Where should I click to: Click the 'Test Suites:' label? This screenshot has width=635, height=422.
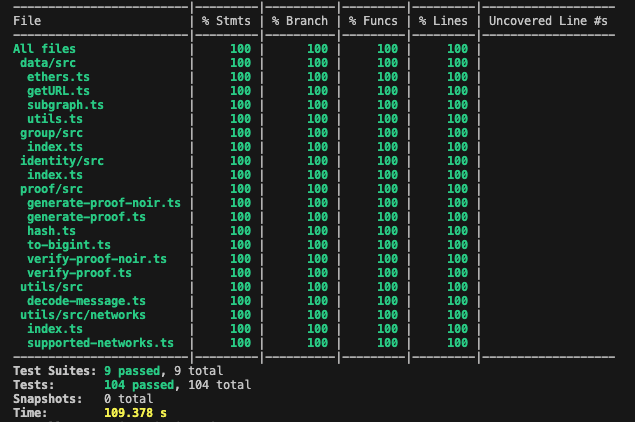[x=55, y=371]
